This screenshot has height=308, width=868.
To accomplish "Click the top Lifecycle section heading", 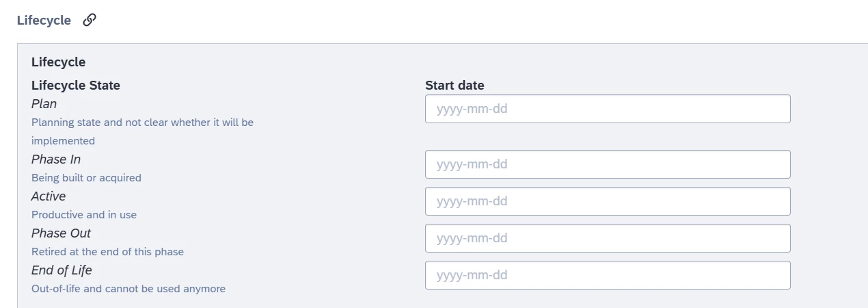I will tap(44, 21).
